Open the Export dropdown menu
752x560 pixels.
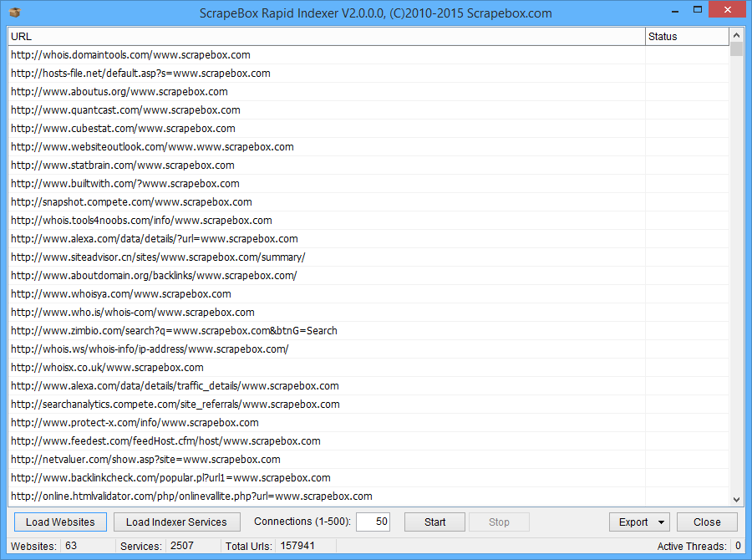pos(639,522)
